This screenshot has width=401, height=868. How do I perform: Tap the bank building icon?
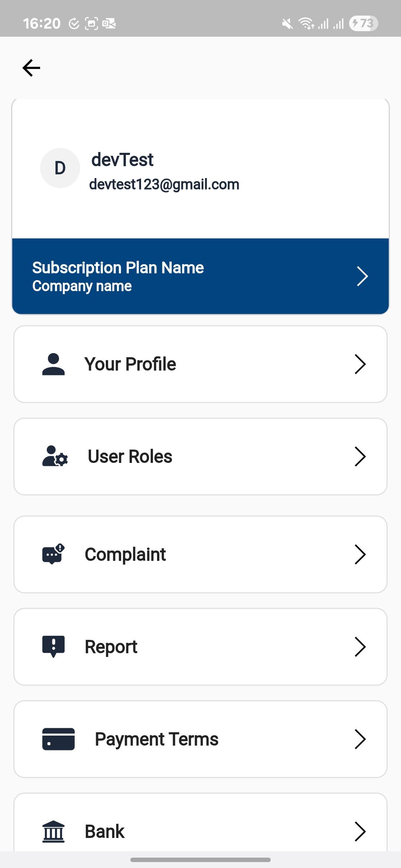point(53,831)
